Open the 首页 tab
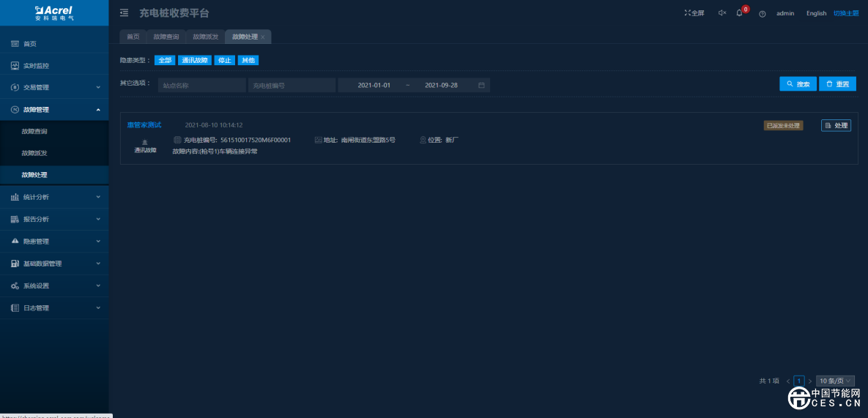The image size is (868, 418). pos(133,37)
